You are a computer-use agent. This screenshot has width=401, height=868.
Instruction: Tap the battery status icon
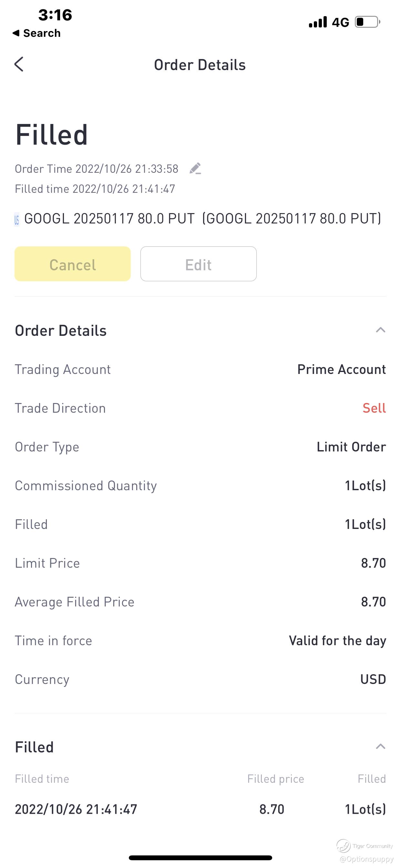367,22
